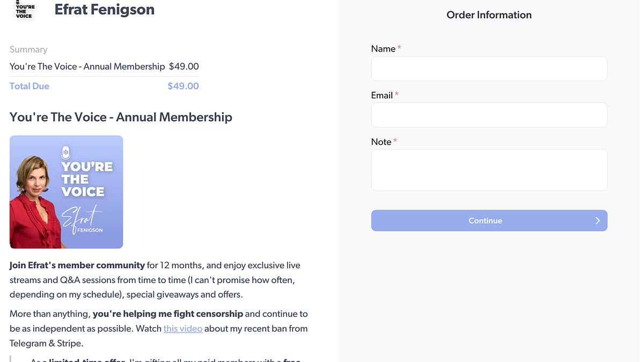Click the You're The Voice logo icon
Viewport: 644px width, 362px height.
coord(25,9)
